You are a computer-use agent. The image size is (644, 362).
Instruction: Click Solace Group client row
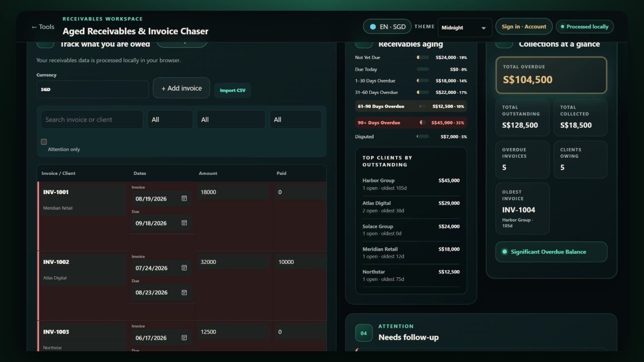tap(411, 230)
